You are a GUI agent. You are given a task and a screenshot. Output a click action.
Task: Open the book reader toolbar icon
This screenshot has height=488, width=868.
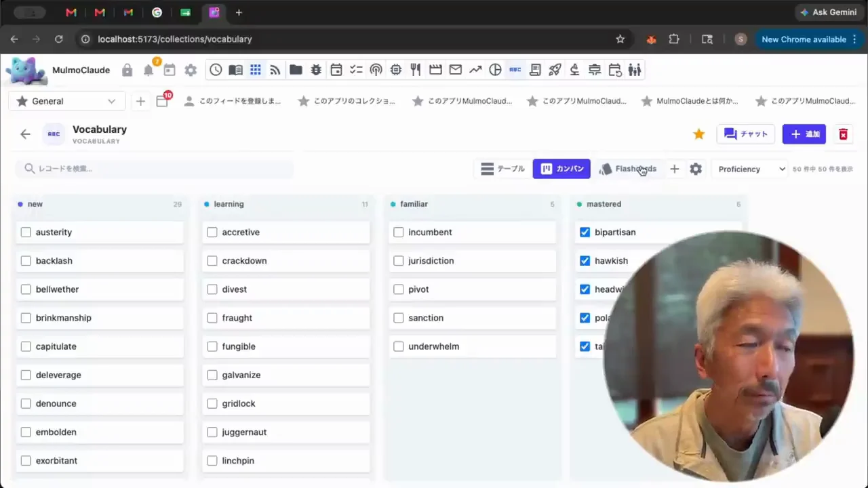(235, 70)
